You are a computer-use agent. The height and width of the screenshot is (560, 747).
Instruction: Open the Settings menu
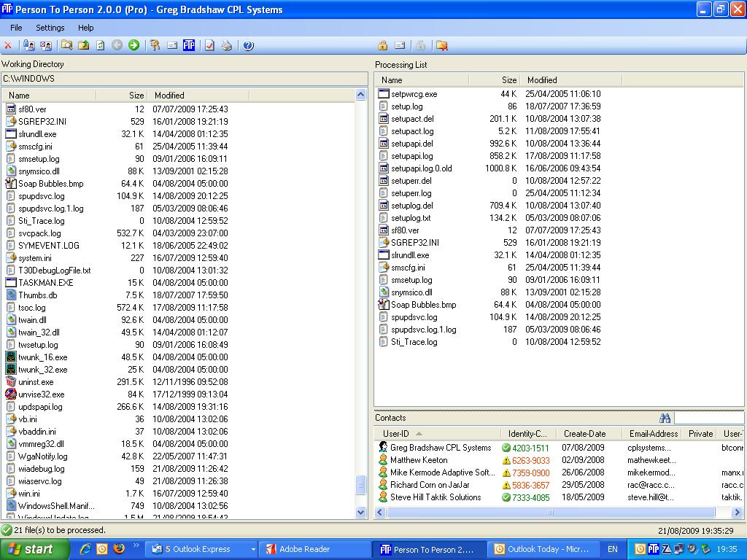(x=50, y=28)
